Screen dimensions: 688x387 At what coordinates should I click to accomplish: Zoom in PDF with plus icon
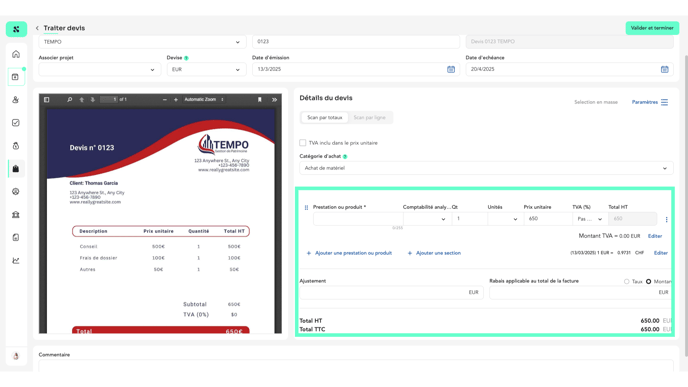tap(176, 100)
